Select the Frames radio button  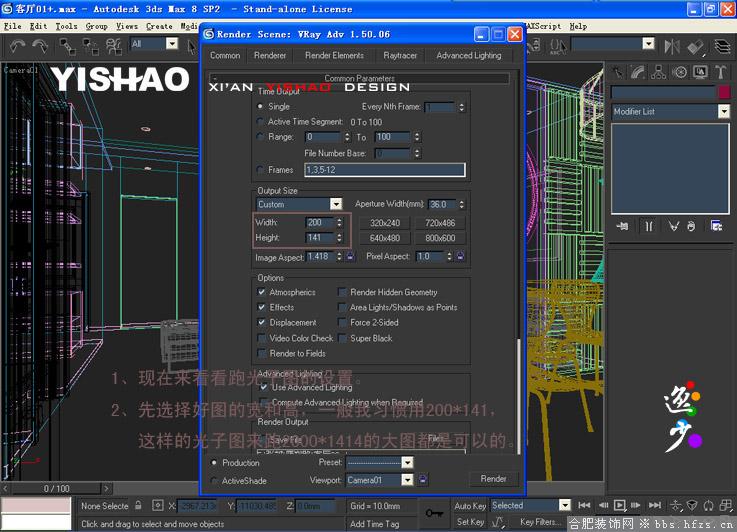point(260,170)
